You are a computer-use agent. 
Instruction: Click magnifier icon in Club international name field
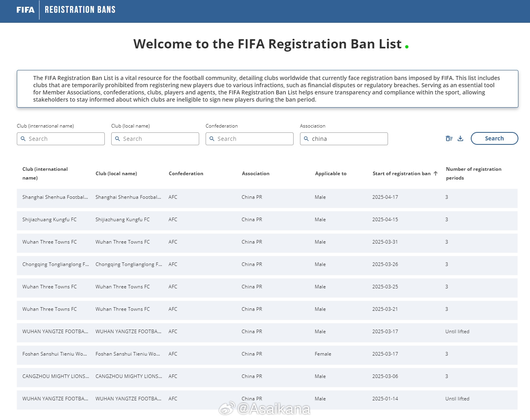[23, 139]
